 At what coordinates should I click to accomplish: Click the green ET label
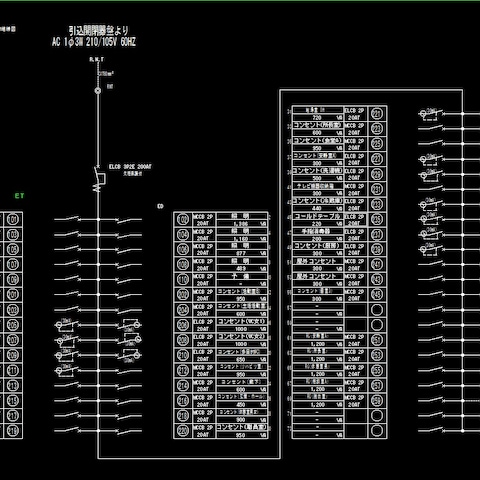click(x=19, y=196)
